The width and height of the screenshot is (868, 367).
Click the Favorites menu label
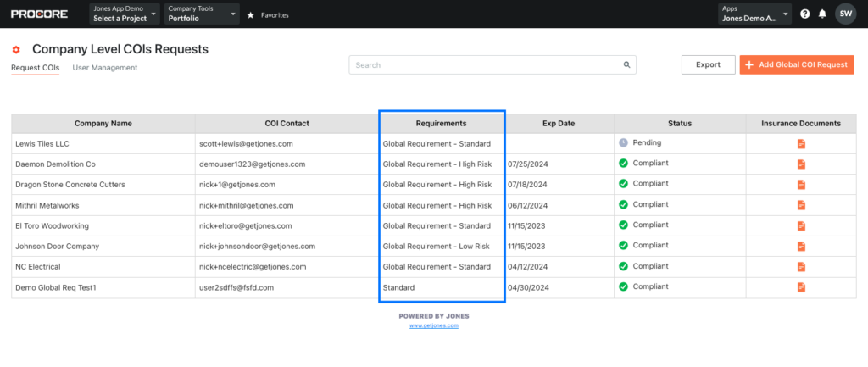pos(275,15)
